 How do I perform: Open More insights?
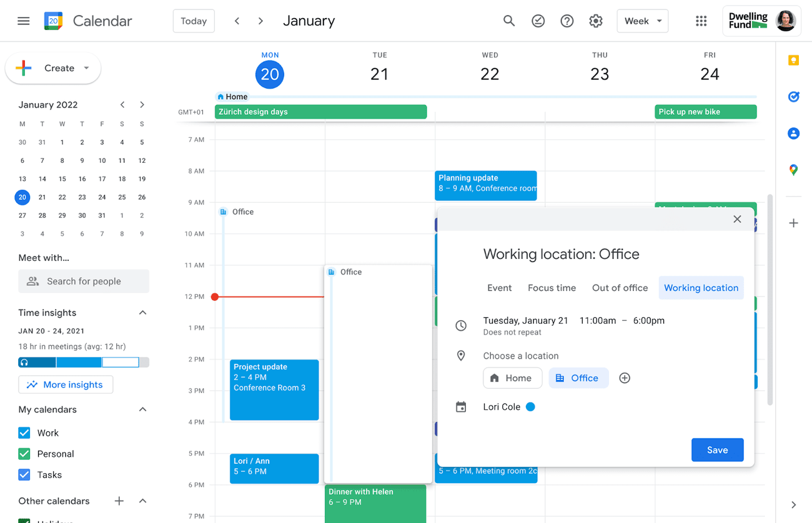tap(65, 384)
